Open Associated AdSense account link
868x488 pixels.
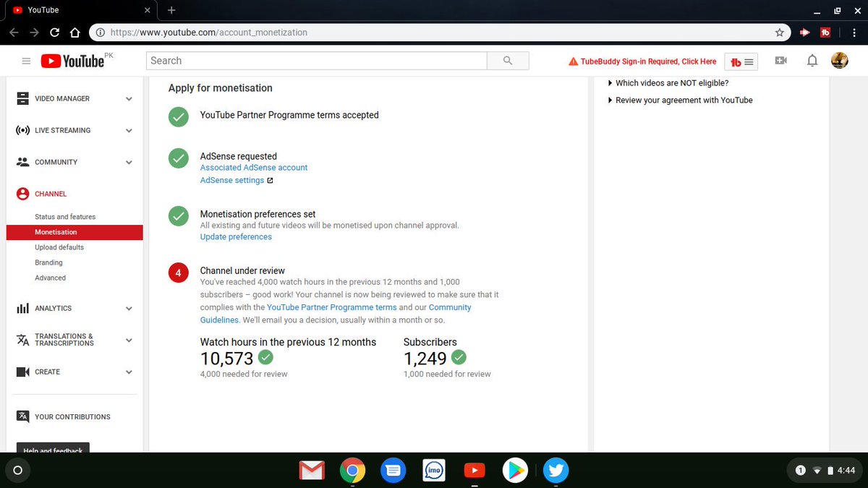click(x=254, y=168)
